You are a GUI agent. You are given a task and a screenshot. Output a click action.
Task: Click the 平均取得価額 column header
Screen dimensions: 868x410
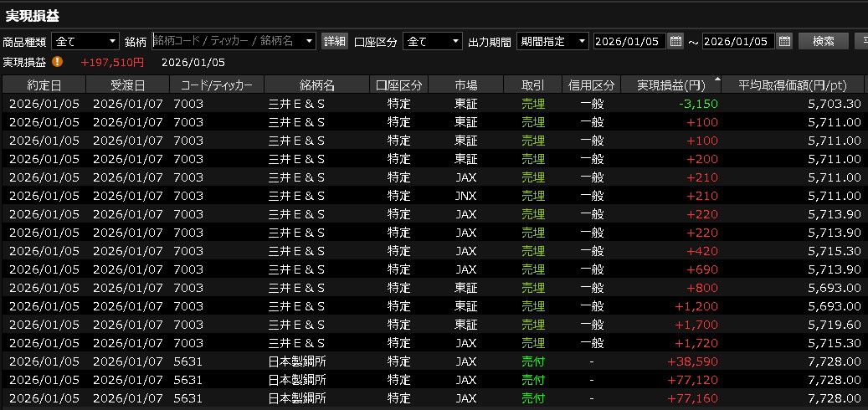794,85
